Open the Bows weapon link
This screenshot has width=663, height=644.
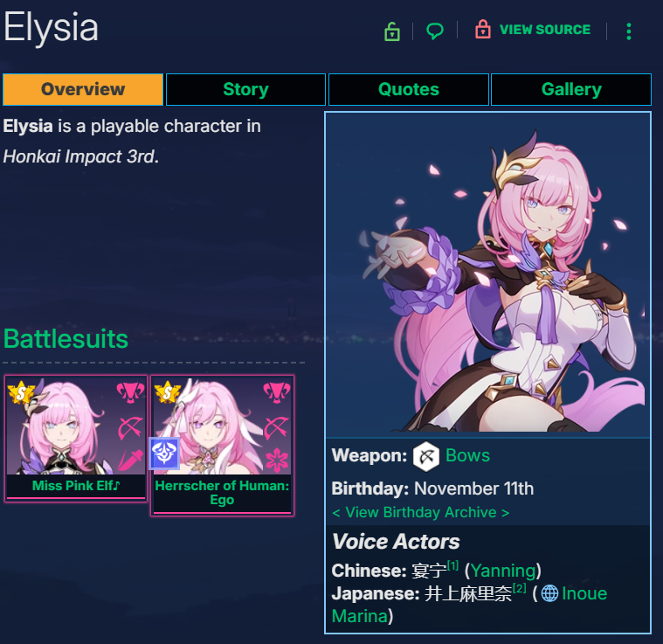[x=467, y=455]
